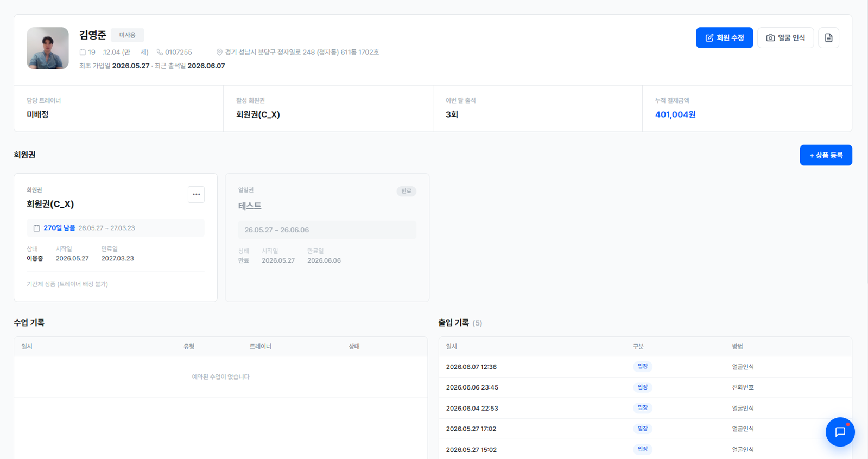
Task: Click the 출입 기록 section heading
Action: click(453, 322)
